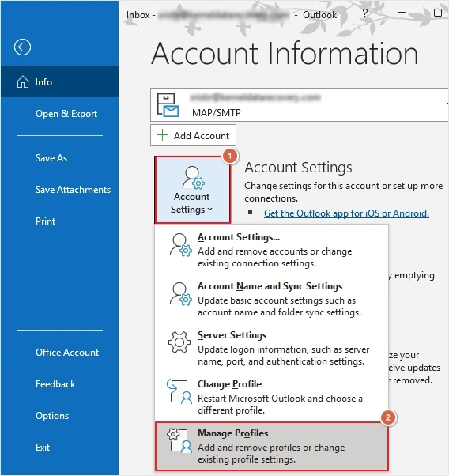
Task: Click the back arrow circle icon
Action: coord(22,47)
